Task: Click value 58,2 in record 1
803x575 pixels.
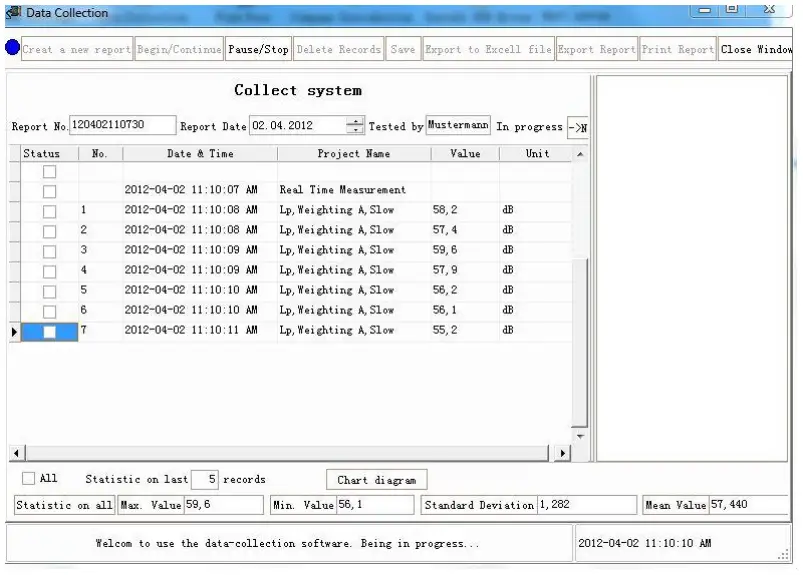Action: pos(445,210)
